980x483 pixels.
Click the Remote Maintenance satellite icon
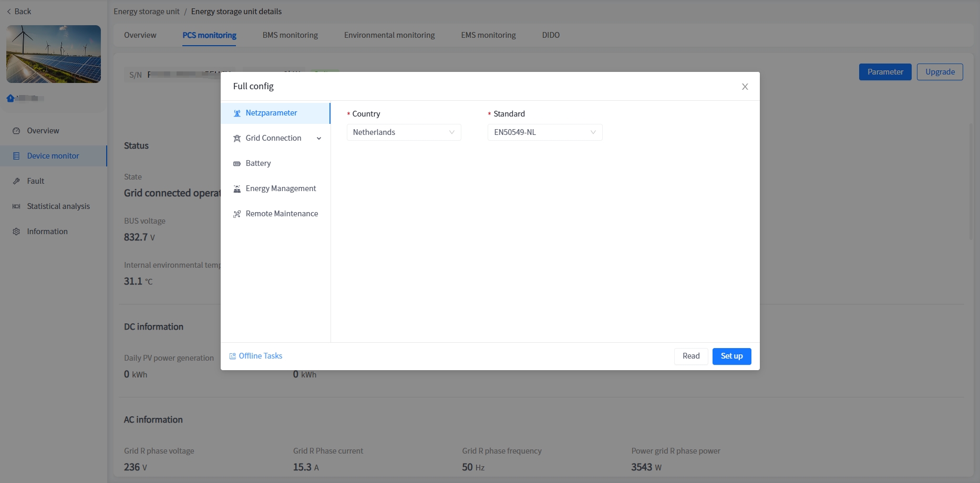[x=237, y=214]
